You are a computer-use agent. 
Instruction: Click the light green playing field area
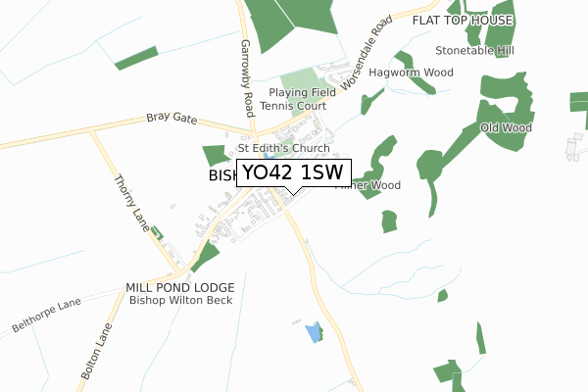pos(300,83)
